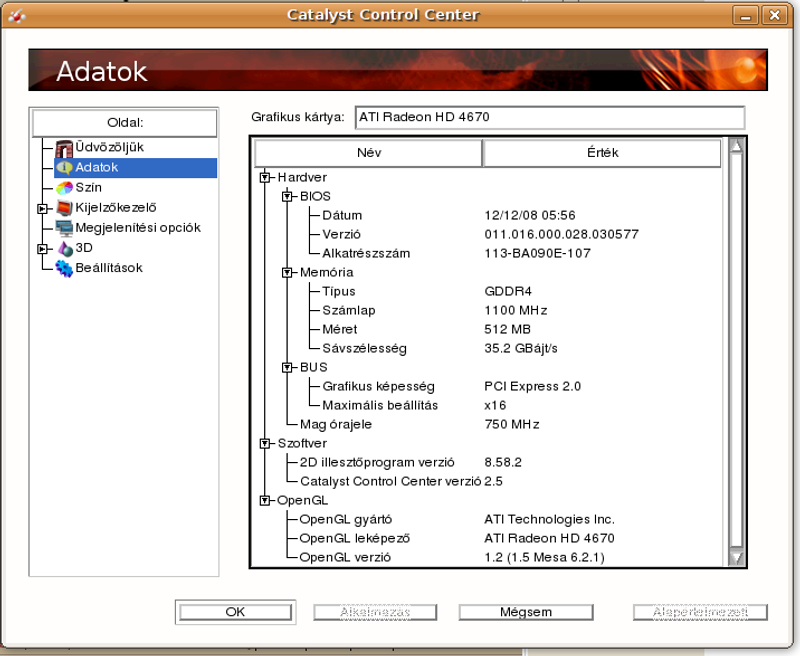Select the Számlap row

(487, 310)
